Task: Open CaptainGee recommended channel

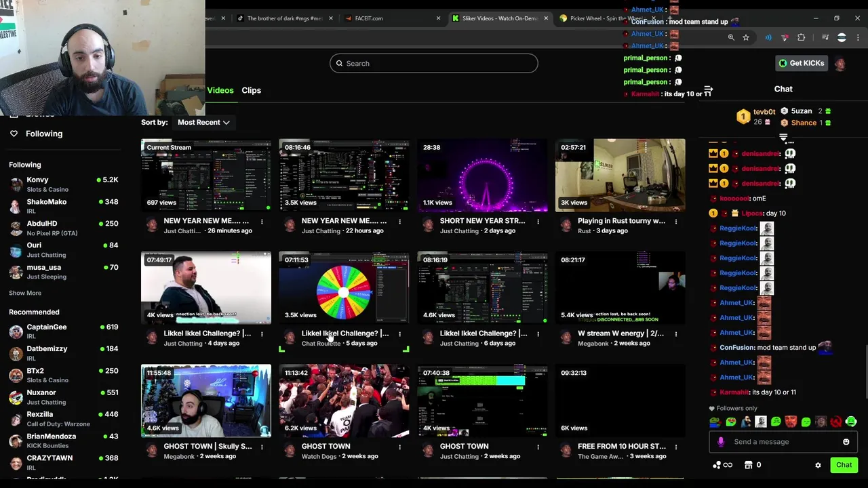Action: [64, 331]
